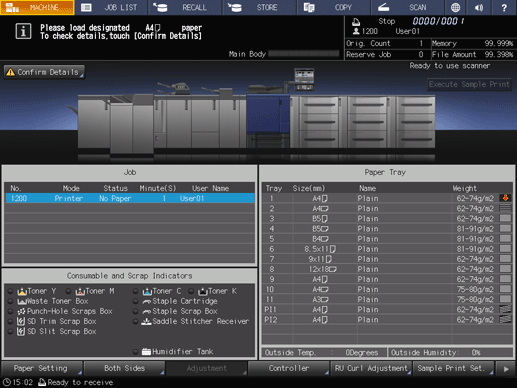Click the Humidifier Tank icon
This screenshot has height=388, width=517.
(x=146, y=351)
